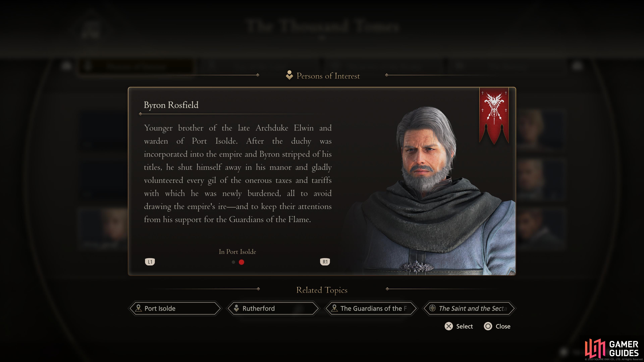Click the location pin icon on Port Isolde
The image size is (644, 362).
pos(138,308)
